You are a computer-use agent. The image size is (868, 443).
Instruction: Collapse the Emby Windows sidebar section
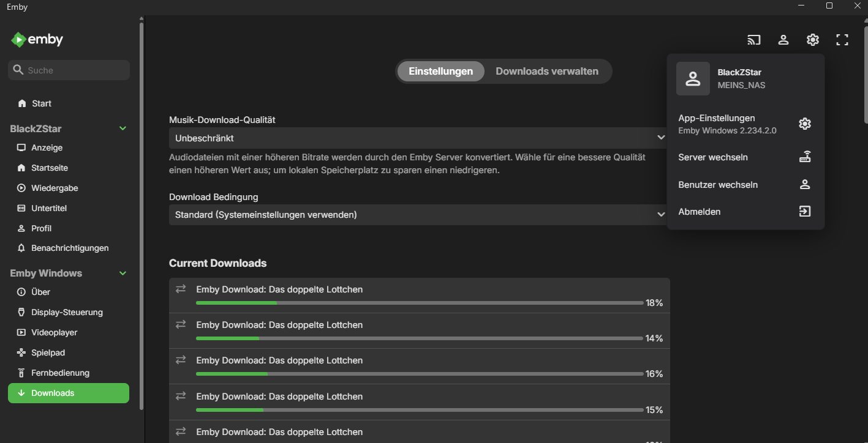123,273
